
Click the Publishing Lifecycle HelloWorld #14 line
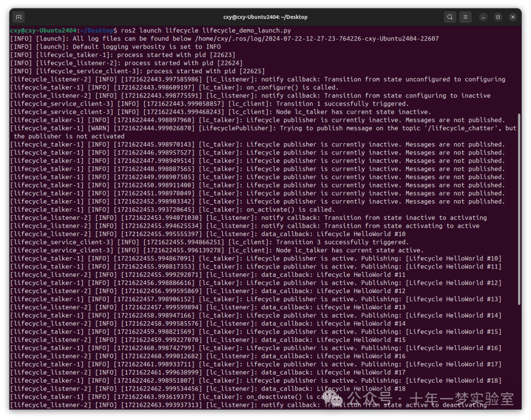coord(256,315)
